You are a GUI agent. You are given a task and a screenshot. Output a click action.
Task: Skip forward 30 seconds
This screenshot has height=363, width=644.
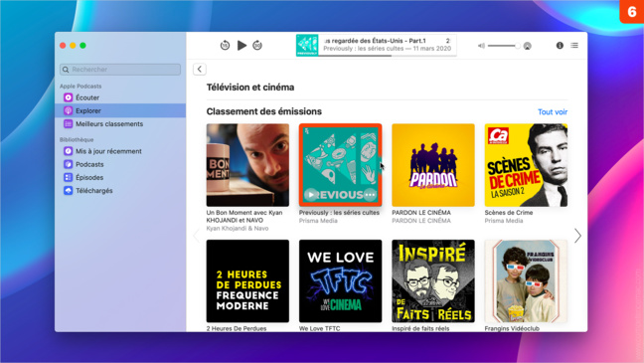[x=257, y=45]
